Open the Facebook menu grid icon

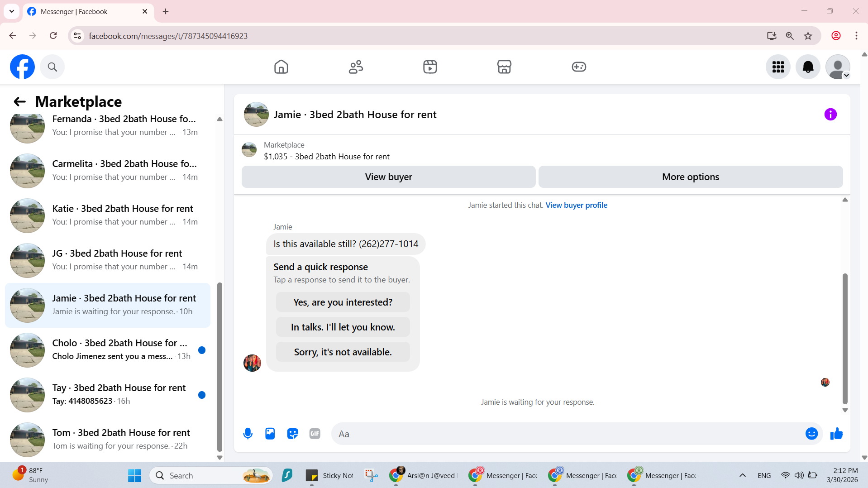(778, 67)
